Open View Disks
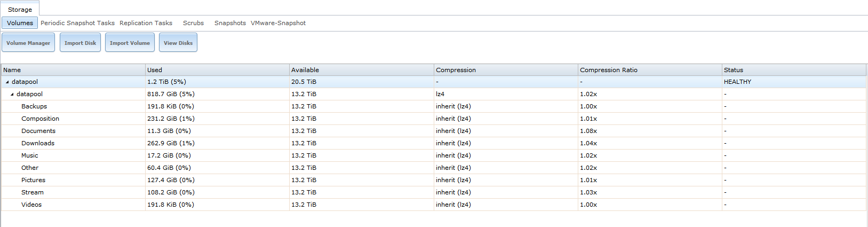Viewport: 868px width, 227px height. [x=178, y=43]
